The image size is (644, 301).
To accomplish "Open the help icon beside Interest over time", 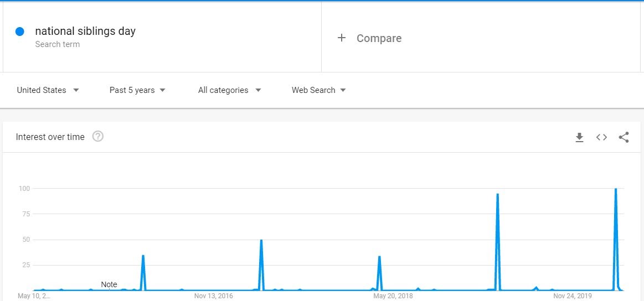I will point(98,136).
